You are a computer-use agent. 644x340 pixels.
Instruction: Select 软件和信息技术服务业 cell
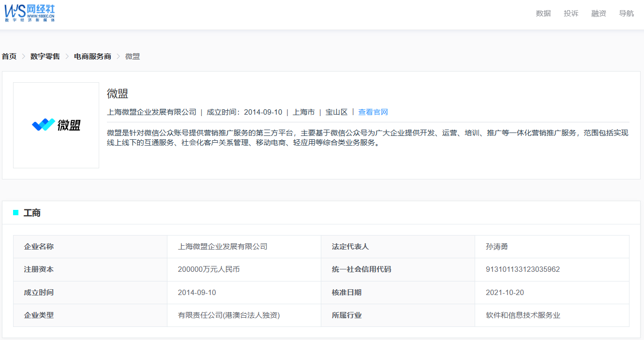tap(552, 315)
